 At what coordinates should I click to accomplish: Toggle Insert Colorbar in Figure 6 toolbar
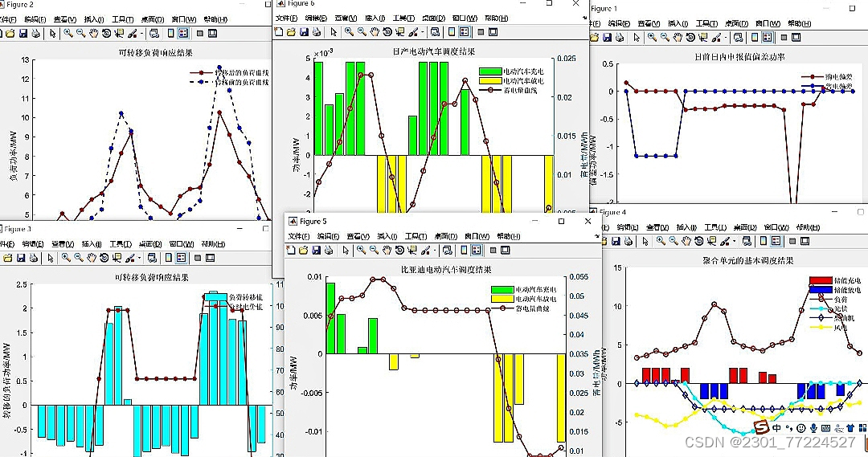click(452, 32)
